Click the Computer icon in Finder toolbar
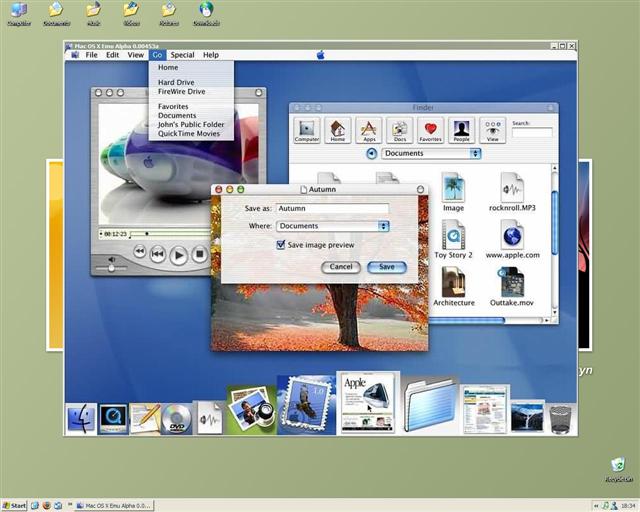 (x=307, y=130)
